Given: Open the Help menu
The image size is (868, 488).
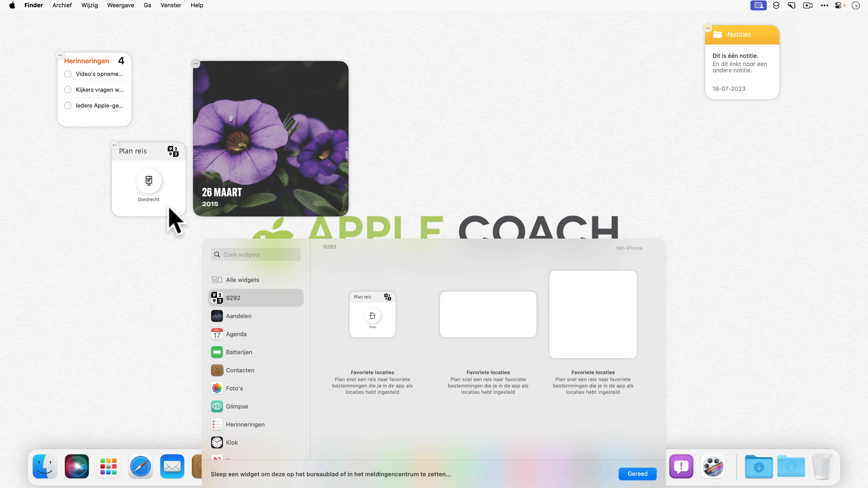Looking at the screenshot, I should click(197, 5).
